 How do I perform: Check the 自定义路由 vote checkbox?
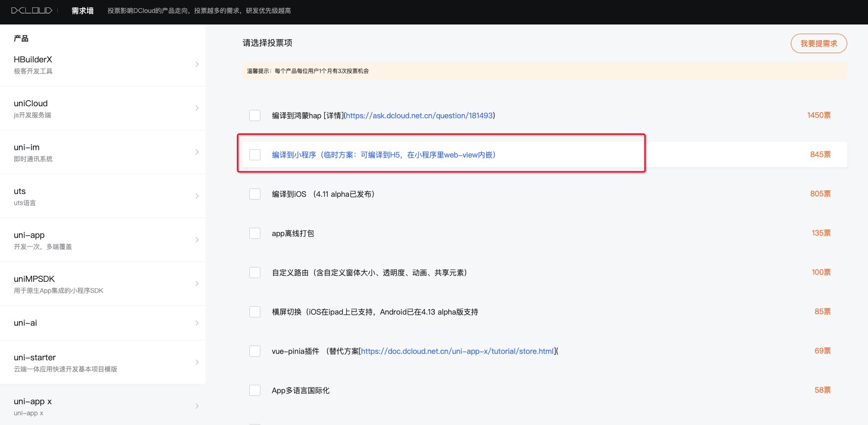click(x=255, y=273)
